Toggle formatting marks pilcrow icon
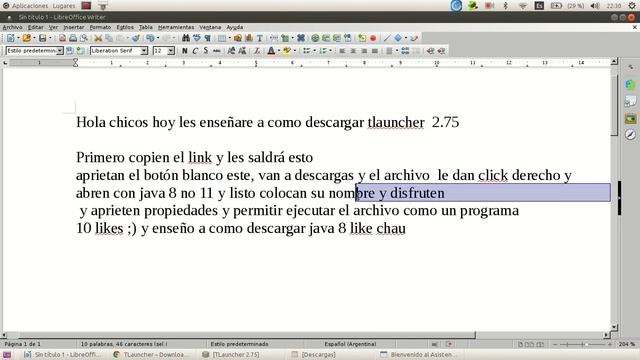 208,38
